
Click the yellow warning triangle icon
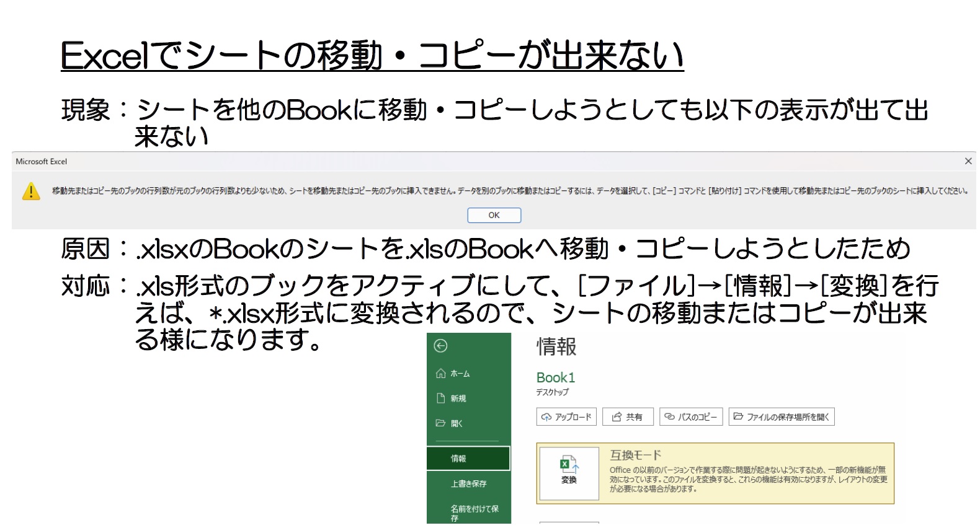(31, 191)
